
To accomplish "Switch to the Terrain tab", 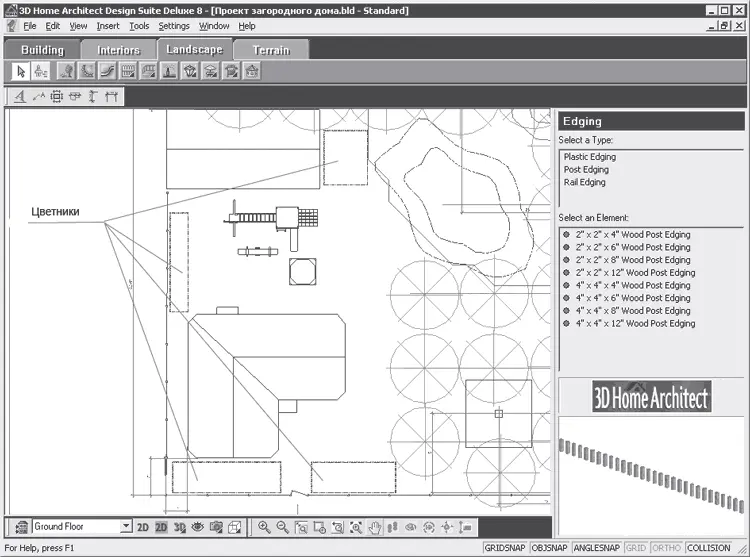I will pyautogui.click(x=271, y=50).
